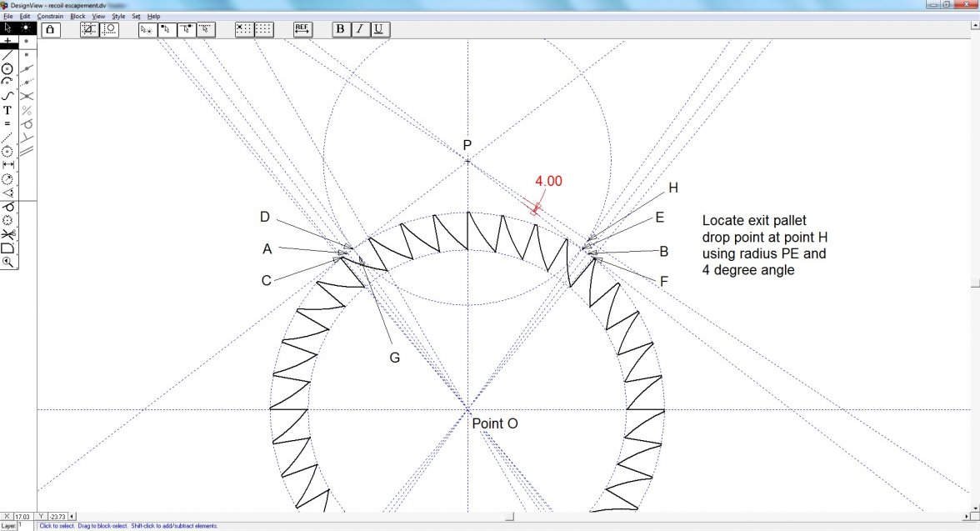This screenshot has height=531, width=980.
Task: Click the X coordinate input field
Action: pyautogui.click(x=22, y=517)
